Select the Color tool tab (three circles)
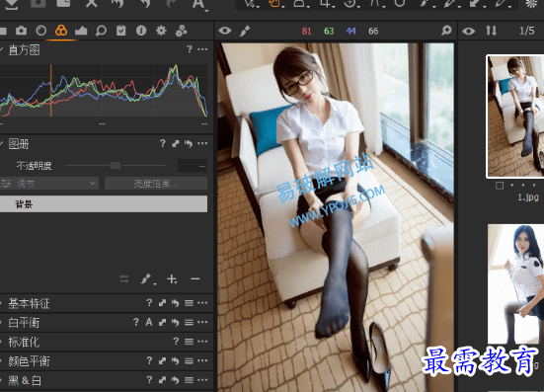Screen dimensions: 544x392 [x=61, y=31]
